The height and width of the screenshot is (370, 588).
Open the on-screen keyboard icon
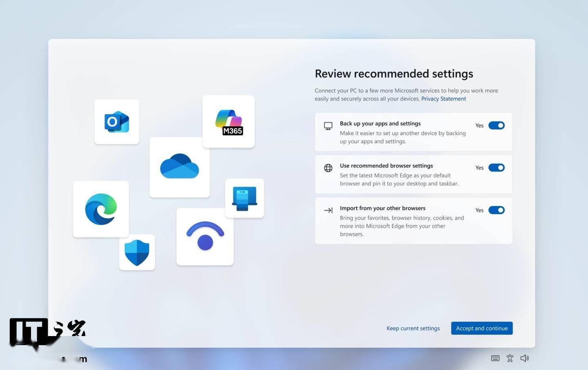tap(495, 358)
